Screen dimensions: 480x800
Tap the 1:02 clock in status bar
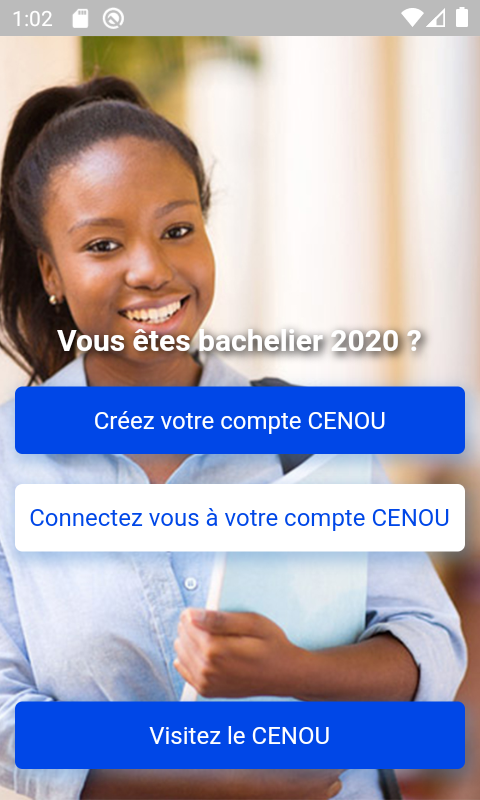coord(32,19)
